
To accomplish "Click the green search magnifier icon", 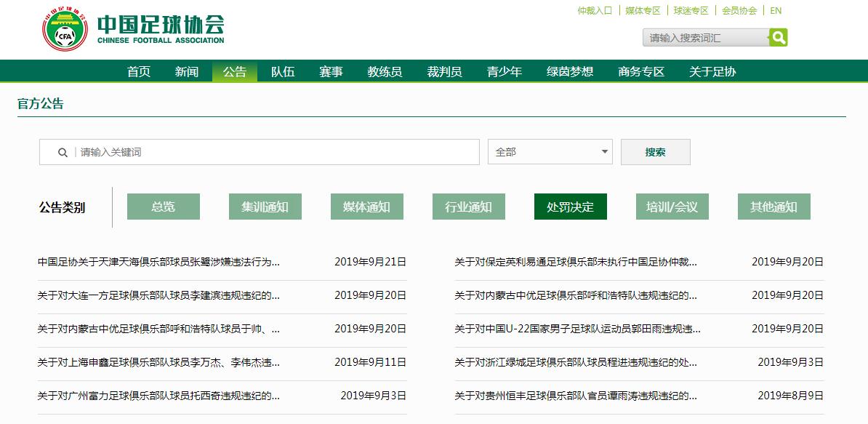I will coord(779,38).
